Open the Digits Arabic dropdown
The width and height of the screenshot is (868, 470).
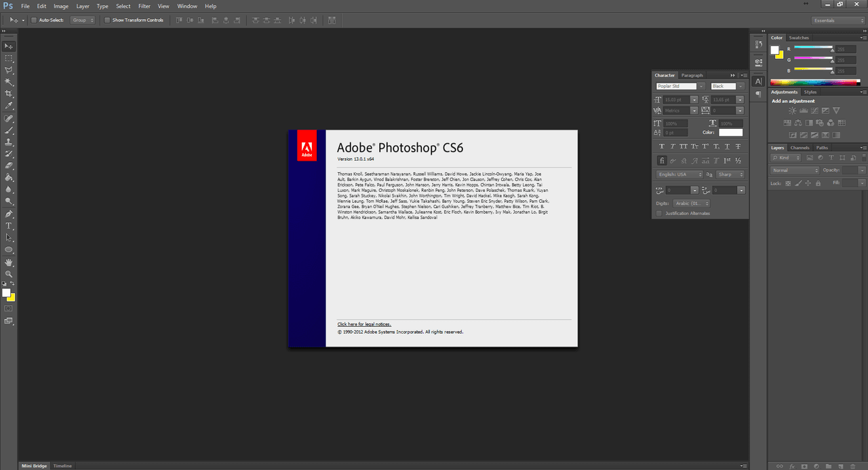pos(692,203)
